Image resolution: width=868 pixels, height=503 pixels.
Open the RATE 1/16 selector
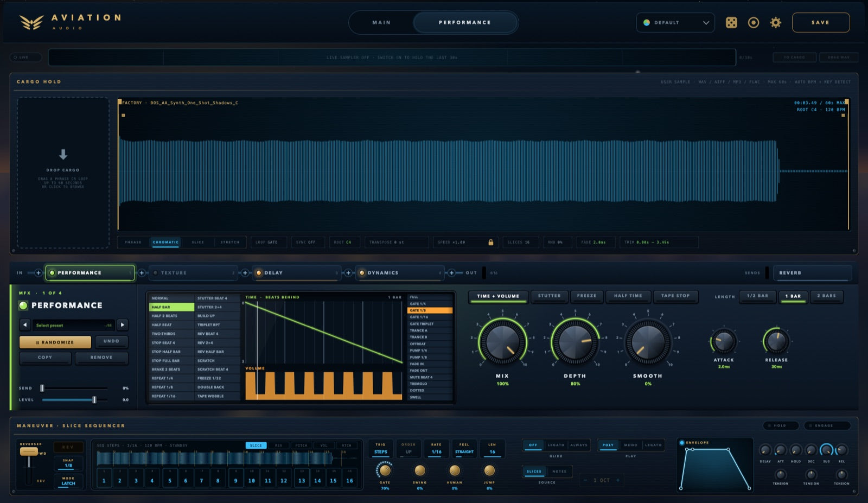[436, 448]
